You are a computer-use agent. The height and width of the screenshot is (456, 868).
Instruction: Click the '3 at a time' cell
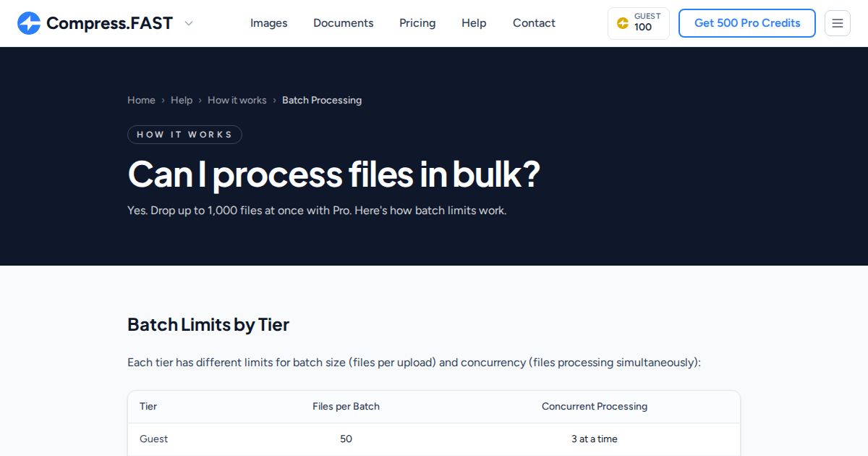(595, 439)
